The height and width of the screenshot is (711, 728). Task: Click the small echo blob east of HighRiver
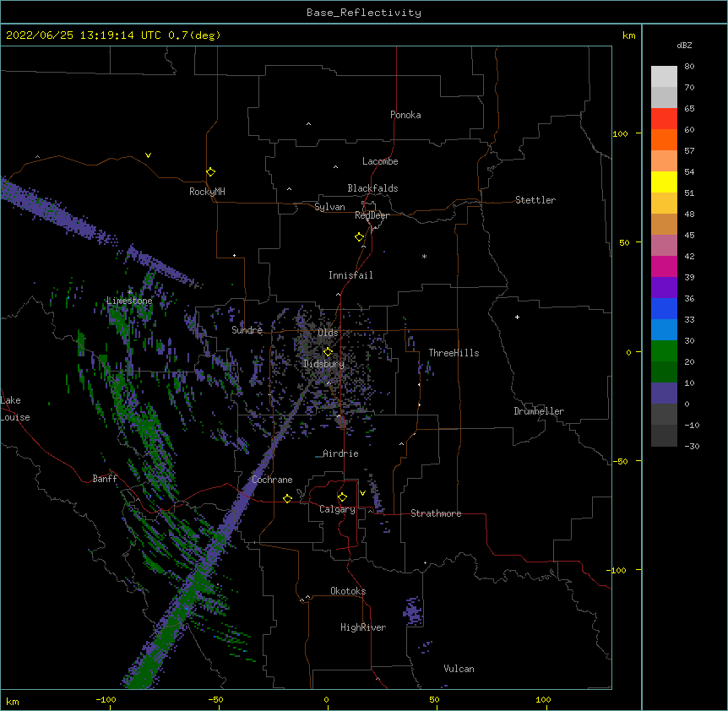pos(412,611)
